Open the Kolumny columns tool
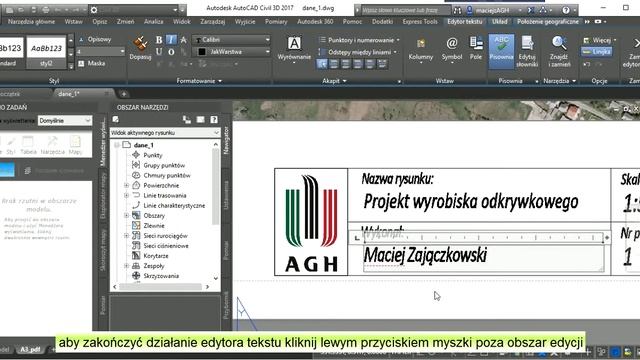 [x=420, y=49]
